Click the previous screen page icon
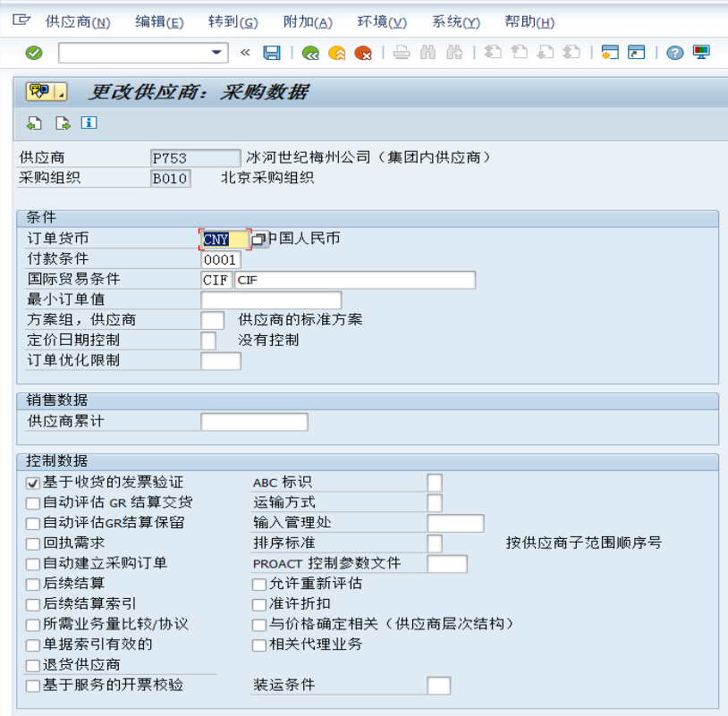 (x=34, y=123)
